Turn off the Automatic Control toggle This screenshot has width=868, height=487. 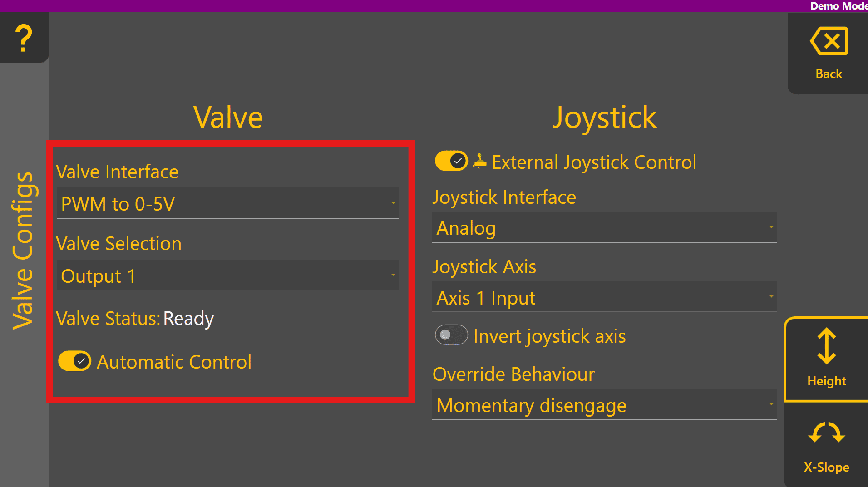coord(75,361)
